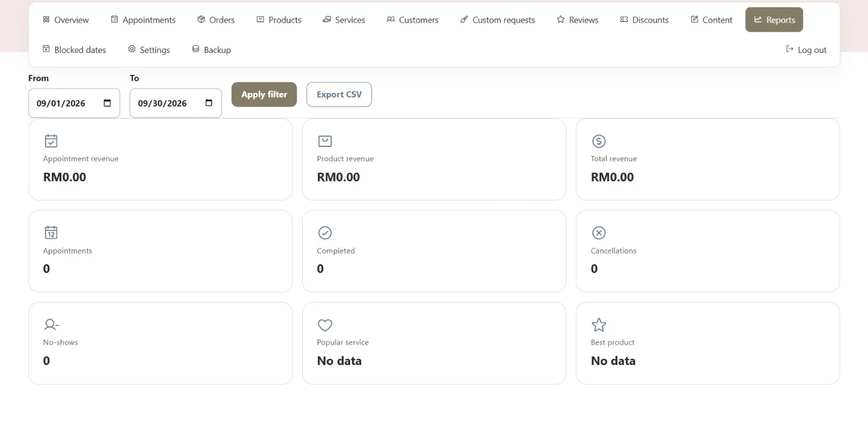Click the To date 09/30/2026 field

click(175, 103)
